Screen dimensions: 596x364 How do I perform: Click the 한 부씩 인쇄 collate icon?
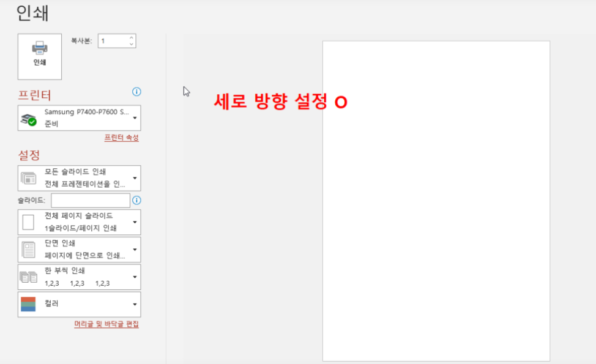pos(29,277)
